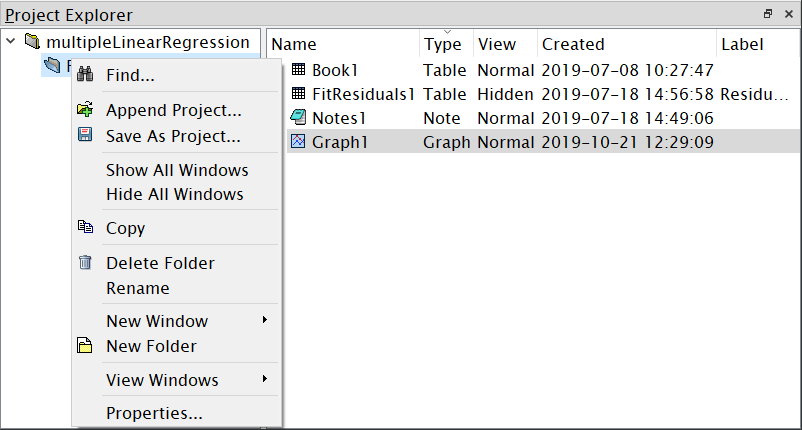This screenshot has width=802, height=430.
Task: Click the binoculars Find icon
Action: tap(86, 75)
